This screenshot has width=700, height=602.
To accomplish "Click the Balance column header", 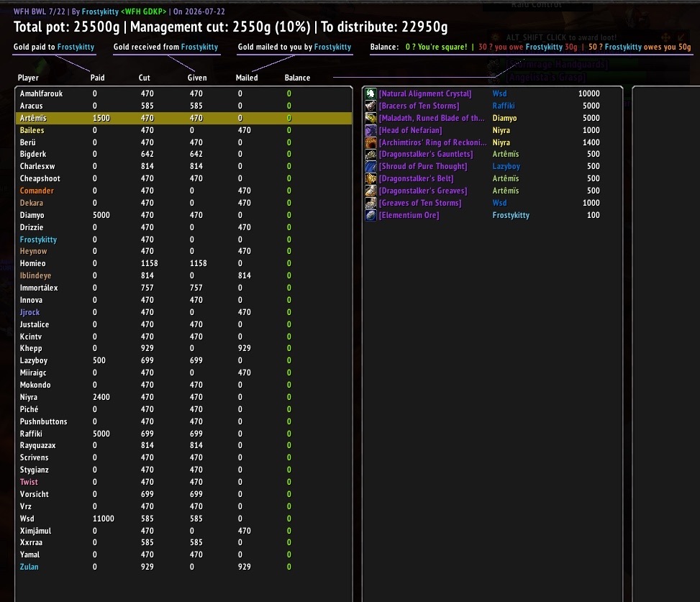I will tap(297, 78).
